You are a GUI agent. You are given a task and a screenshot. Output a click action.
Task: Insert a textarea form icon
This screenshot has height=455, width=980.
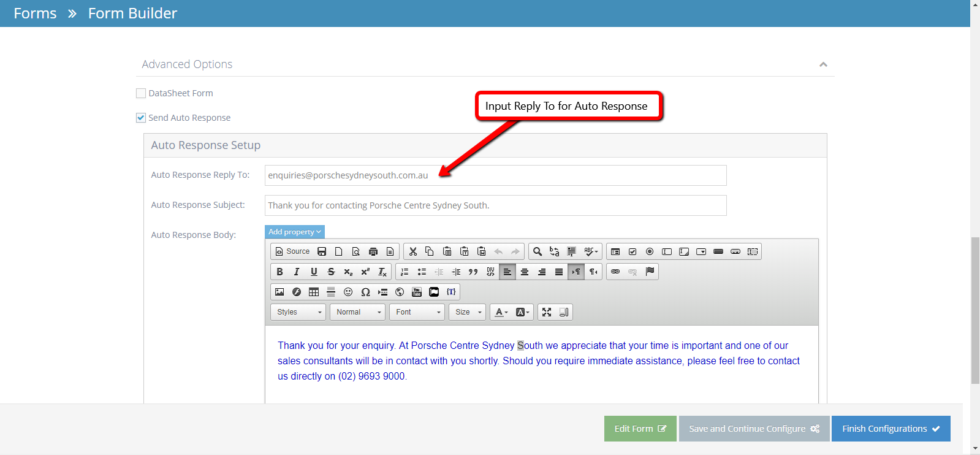pos(684,251)
